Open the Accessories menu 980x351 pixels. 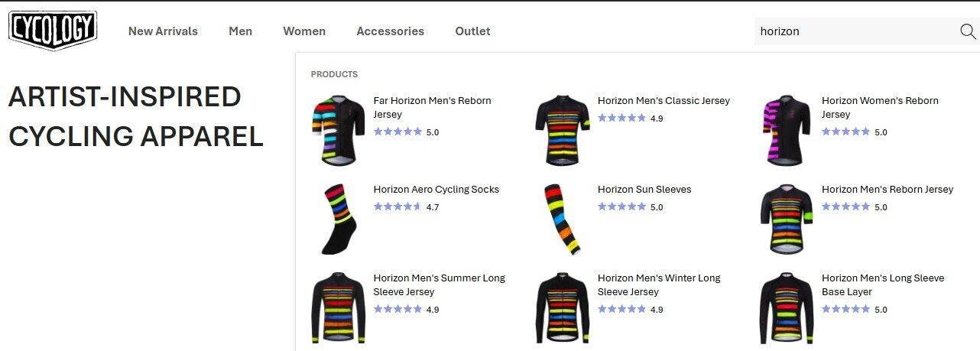390,31
